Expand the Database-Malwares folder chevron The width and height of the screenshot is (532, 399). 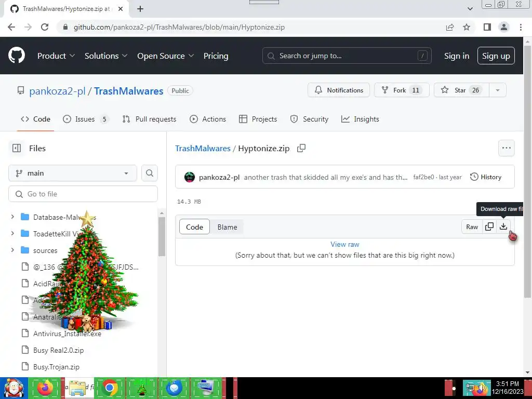pos(12,217)
